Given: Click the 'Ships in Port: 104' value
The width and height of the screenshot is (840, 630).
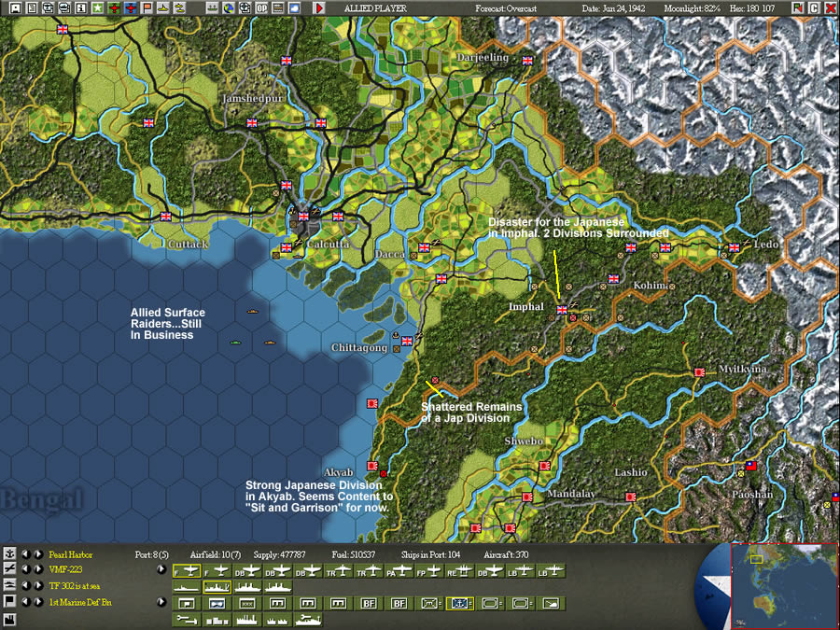Looking at the screenshot, I should pyautogui.click(x=430, y=554).
